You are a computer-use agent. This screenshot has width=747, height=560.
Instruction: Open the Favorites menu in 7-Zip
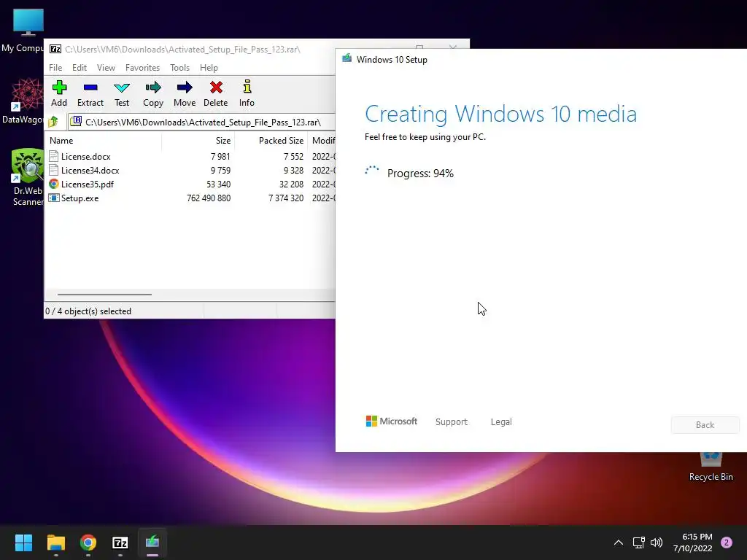pyautogui.click(x=142, y=68)
